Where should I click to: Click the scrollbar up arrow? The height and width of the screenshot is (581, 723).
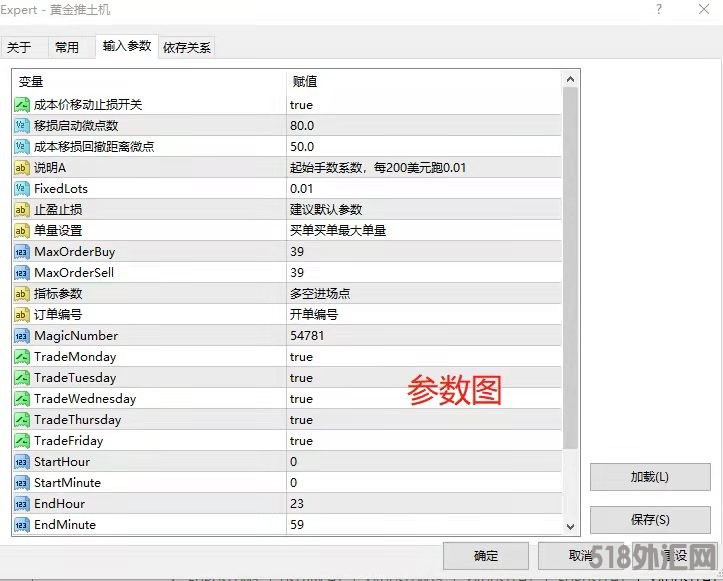(570, 79)
